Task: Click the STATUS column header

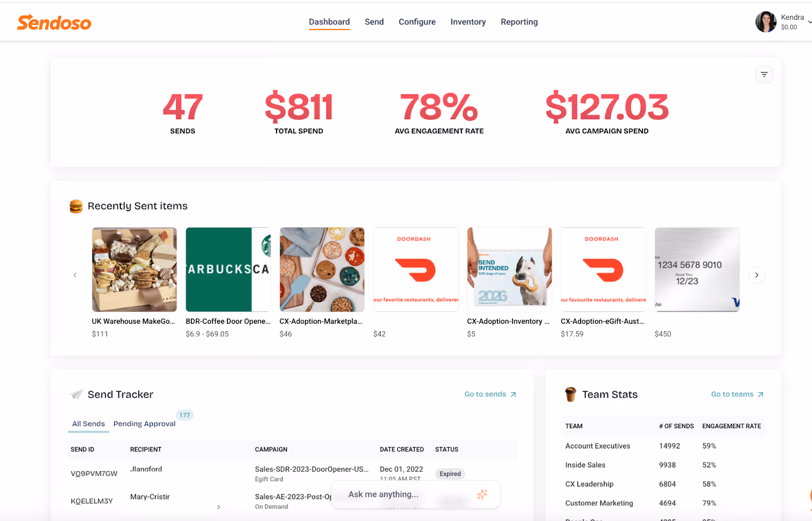Action: [447, 449]
